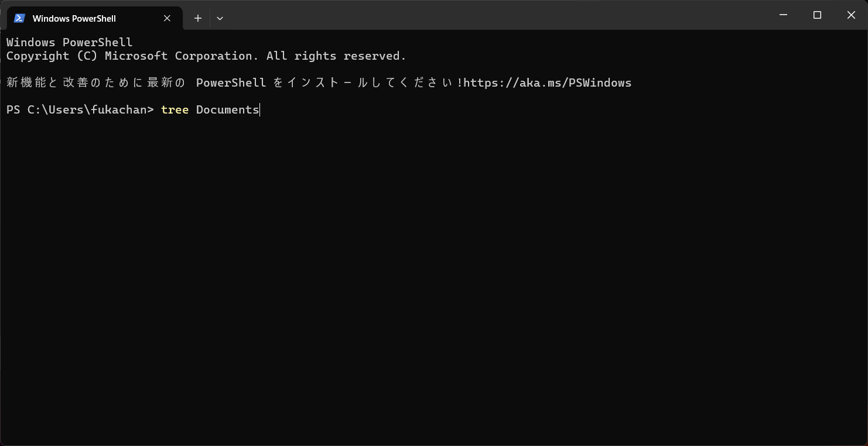Image resolution: width=868 pixels, height=446 pixels.
Task: Select the Windows PowerShell tab title
Action: (x=74, y=18)
